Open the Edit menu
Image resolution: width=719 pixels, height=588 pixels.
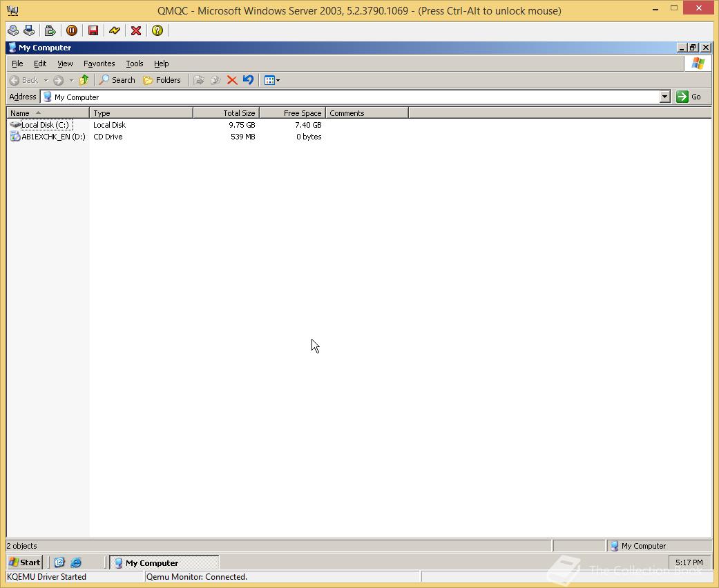tap(40, 63)
